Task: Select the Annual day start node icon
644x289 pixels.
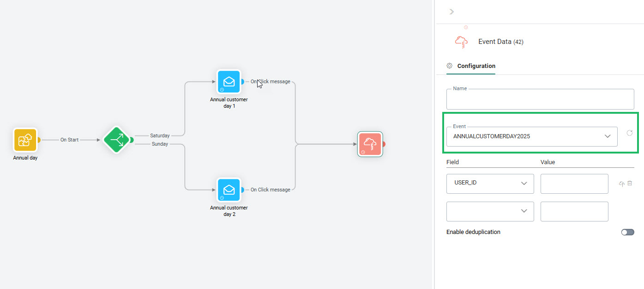Action: click(25, 140)
